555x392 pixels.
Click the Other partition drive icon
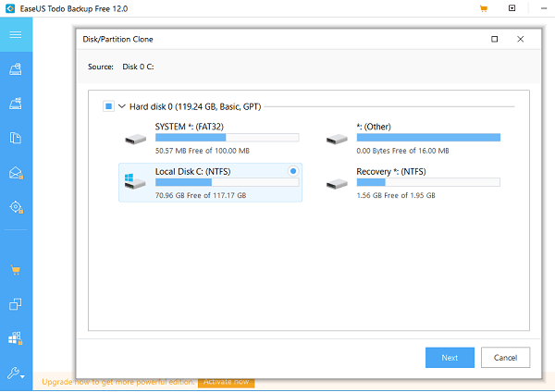point(337,139)
